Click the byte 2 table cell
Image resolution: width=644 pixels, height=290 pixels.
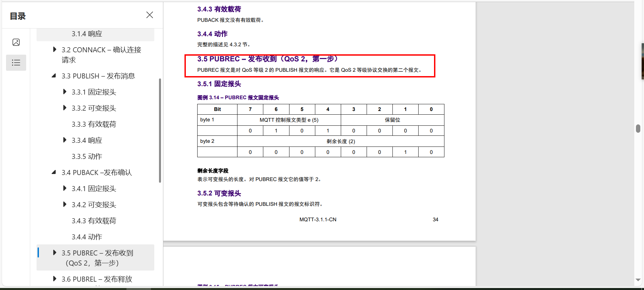[x=217, y=141]
